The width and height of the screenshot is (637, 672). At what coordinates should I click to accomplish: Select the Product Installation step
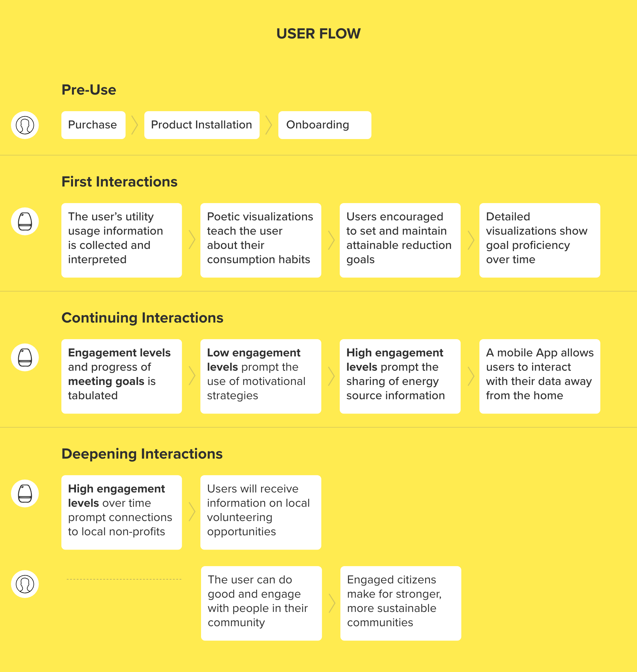202,125
